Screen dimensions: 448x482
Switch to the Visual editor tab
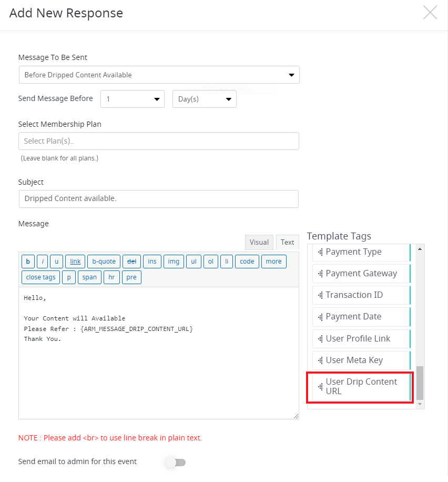click(x=259, y=242)
